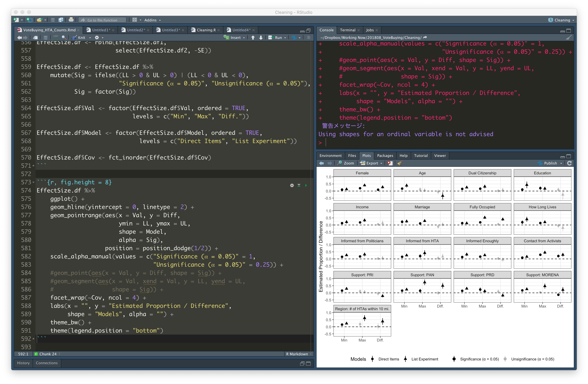Image resolution: width=588 pixels, height=384 pixels.
Task: Switch to the Cleaning.R editor tab
Action: 206,30
